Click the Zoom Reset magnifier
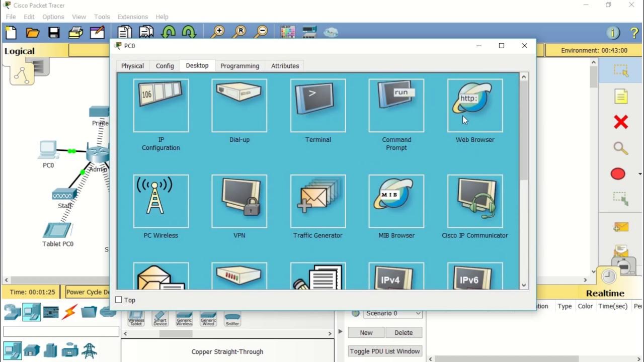 [x=239, y=33]
